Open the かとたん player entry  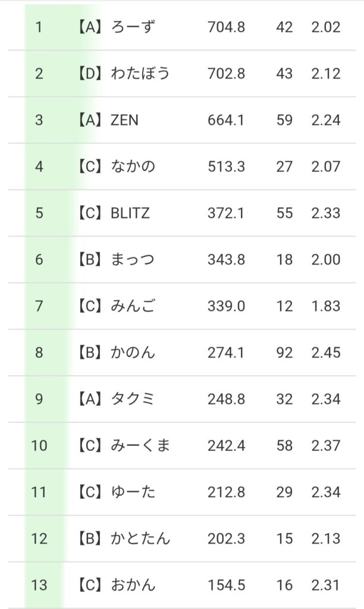(x=140, y=539)
